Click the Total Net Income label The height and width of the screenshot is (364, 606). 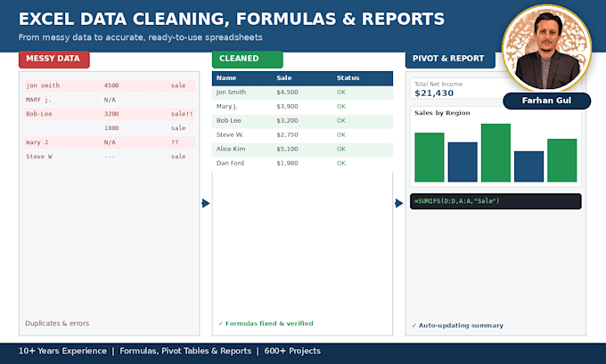click(438, 84)
